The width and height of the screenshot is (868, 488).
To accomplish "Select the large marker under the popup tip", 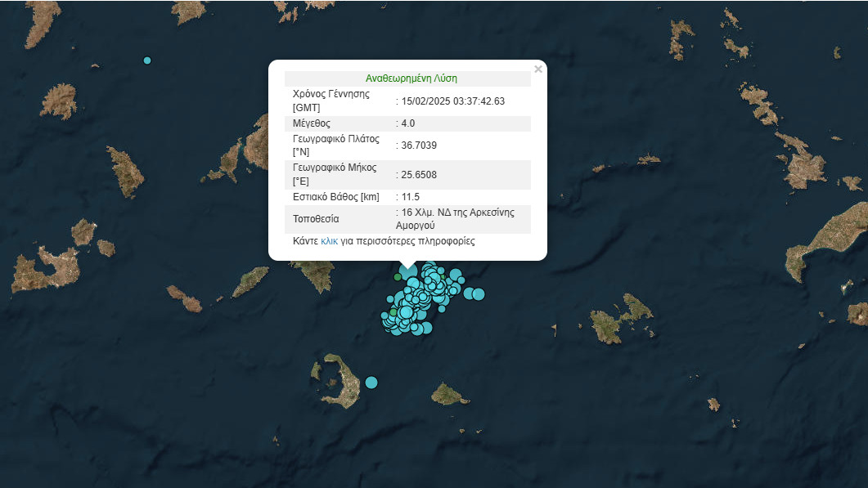I will click(x=408, y=271).
